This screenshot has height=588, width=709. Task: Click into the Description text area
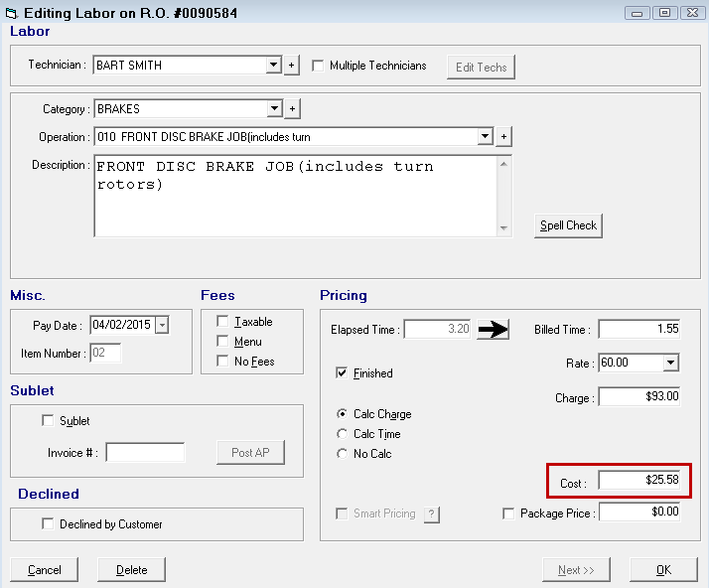pyautogui.click(x=296, y=196)
